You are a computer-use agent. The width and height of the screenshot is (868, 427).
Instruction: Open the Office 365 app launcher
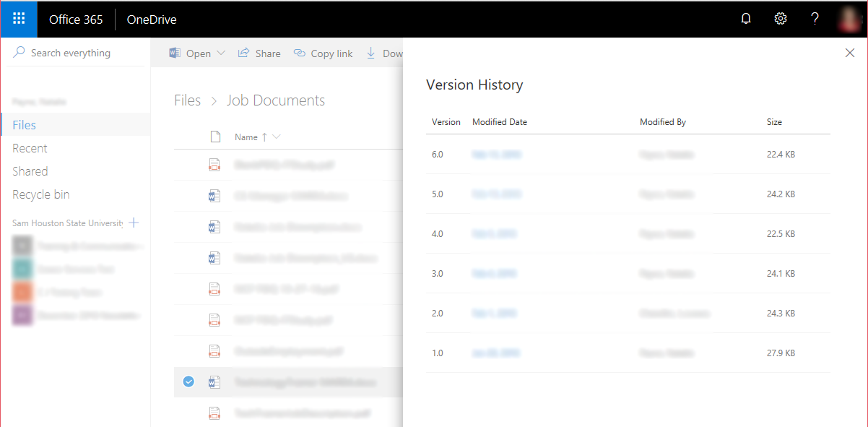coord(18,19)
